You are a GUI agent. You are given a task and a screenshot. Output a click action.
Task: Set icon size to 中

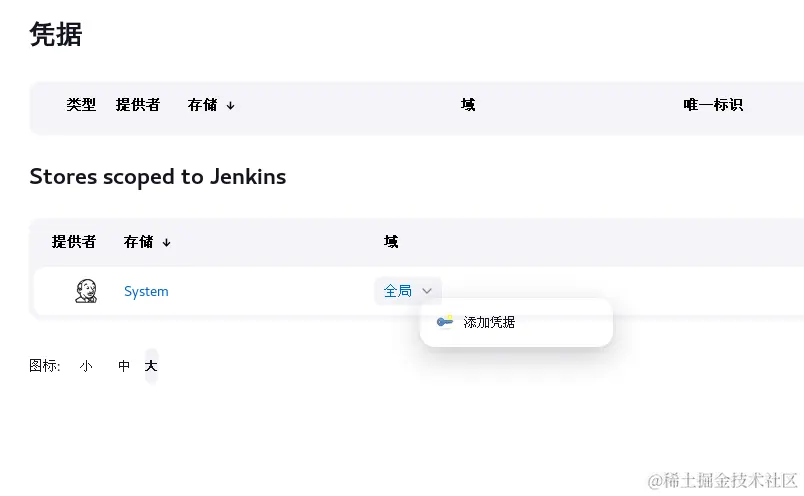(x=124, y=366)
